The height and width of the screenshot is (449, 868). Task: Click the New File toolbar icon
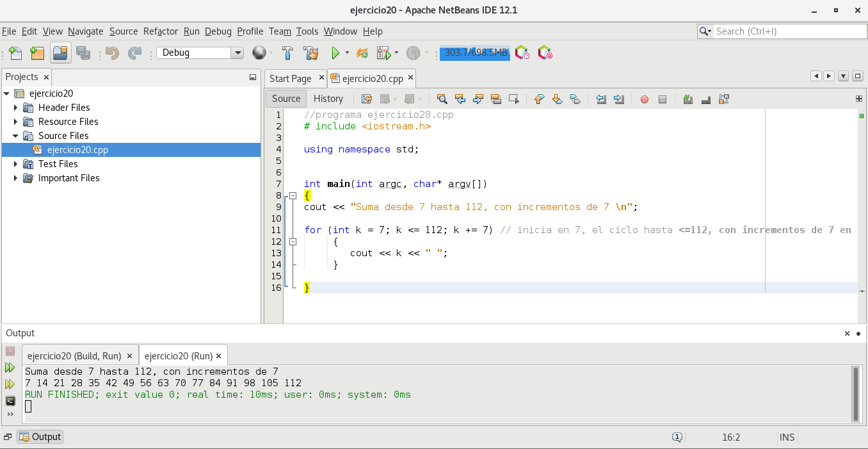pyautogui.click(x=15, y=53)
